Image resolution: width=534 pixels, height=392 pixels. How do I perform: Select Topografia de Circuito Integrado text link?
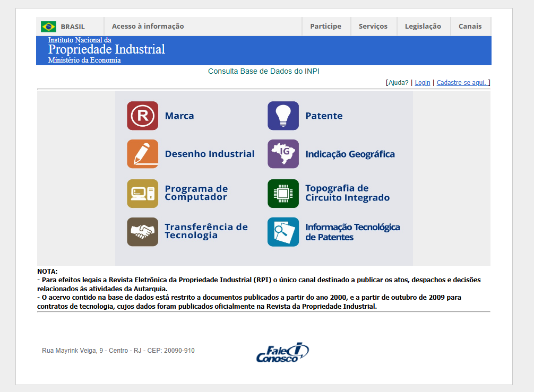coord(347,193)
